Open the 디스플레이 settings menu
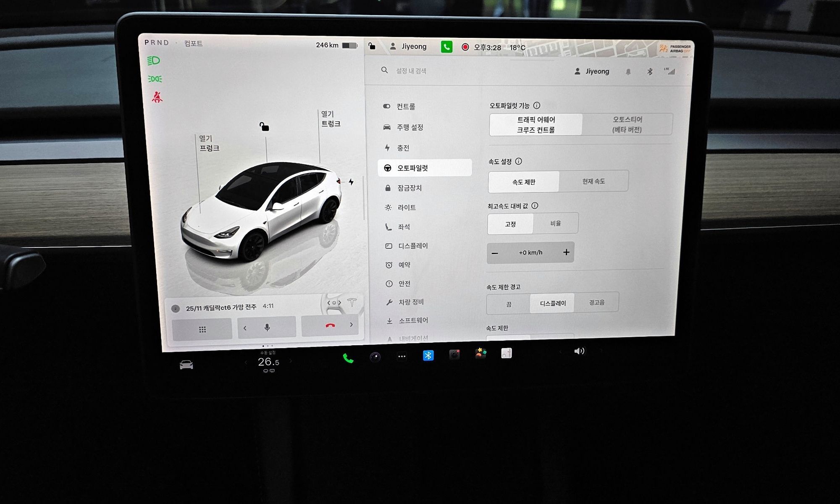This screenshot has width=840, height=504. [412, 246]
